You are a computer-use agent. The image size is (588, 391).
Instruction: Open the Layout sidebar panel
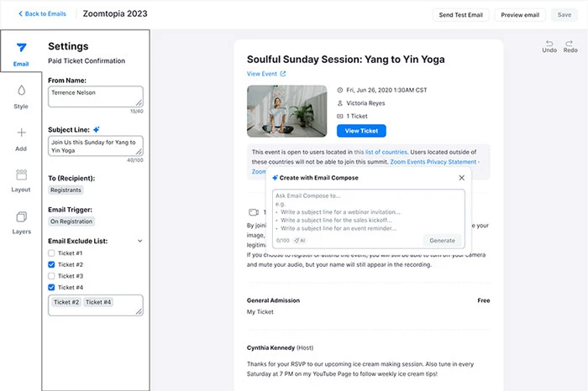pyautogui.click(x=21, y=180)
